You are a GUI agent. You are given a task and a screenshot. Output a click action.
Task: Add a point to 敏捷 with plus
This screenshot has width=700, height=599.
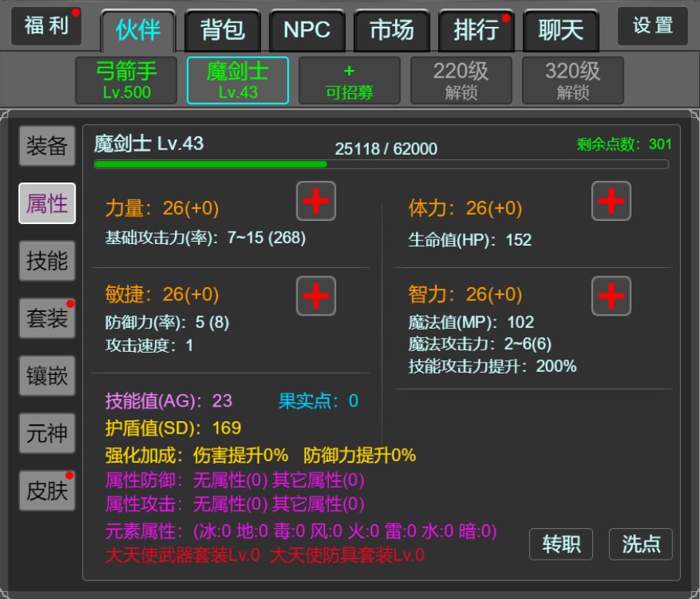tap(316, 296)
